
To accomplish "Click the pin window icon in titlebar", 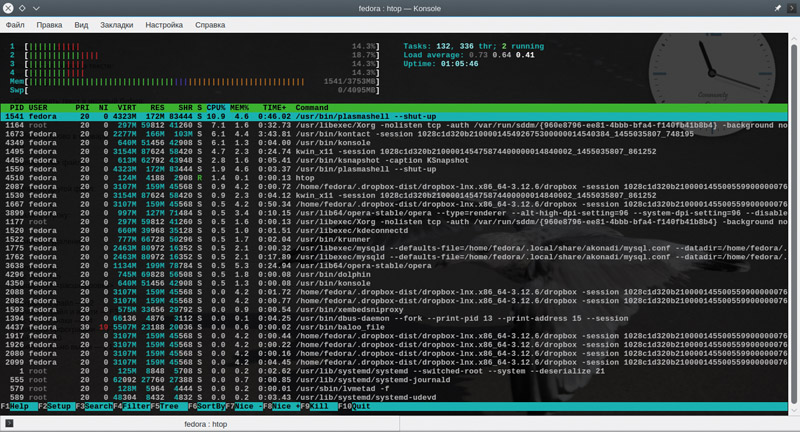I will (x=777, y=8).
